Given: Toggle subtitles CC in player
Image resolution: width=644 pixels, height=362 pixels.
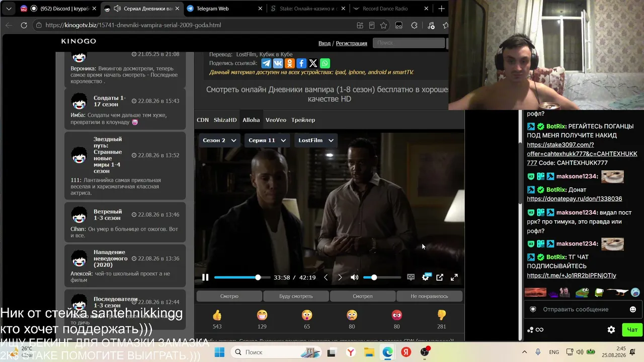Looking at the screenshot, I should click(411, 277).
